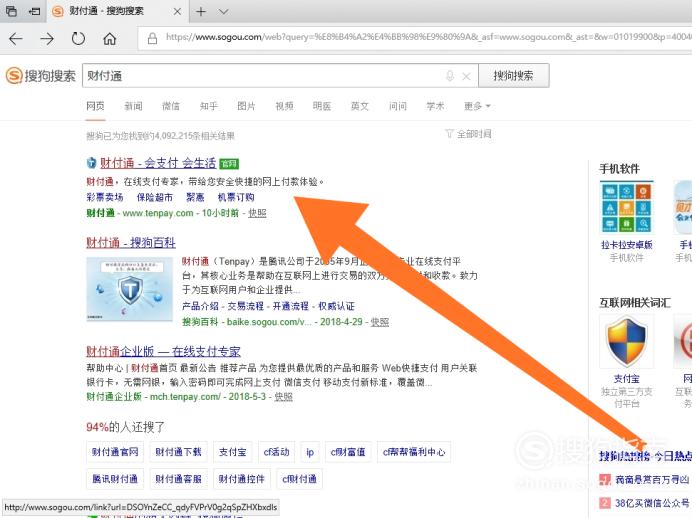The image size is (692, 518).
Task: Open the 机票订购 sublink
Action: coord(236,197)
